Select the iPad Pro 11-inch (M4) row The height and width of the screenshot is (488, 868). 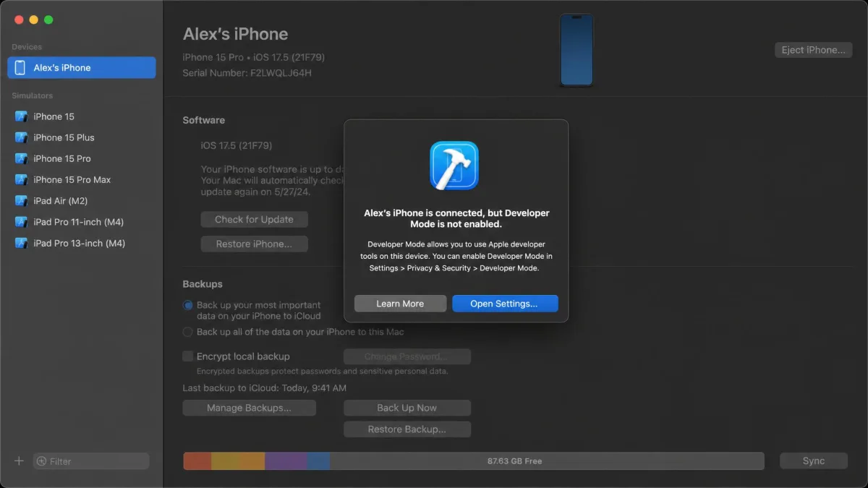click(x=82, y=222)
